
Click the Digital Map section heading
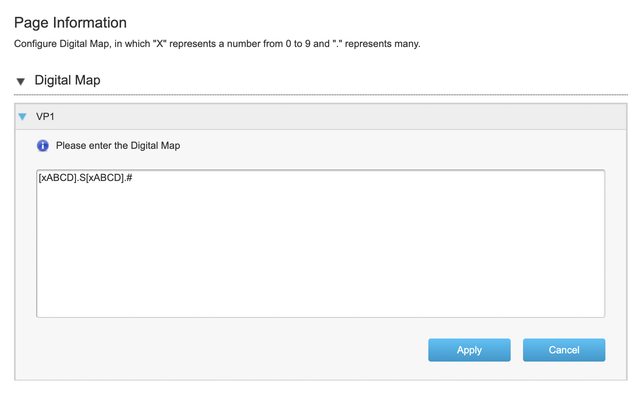[x=67, y=80]
